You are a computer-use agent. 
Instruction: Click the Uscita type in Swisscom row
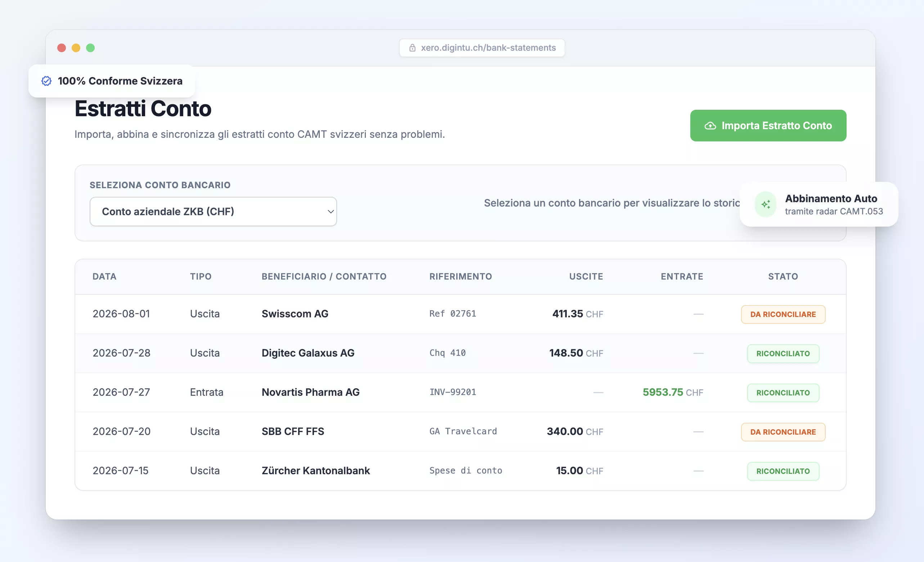[205, 314]
